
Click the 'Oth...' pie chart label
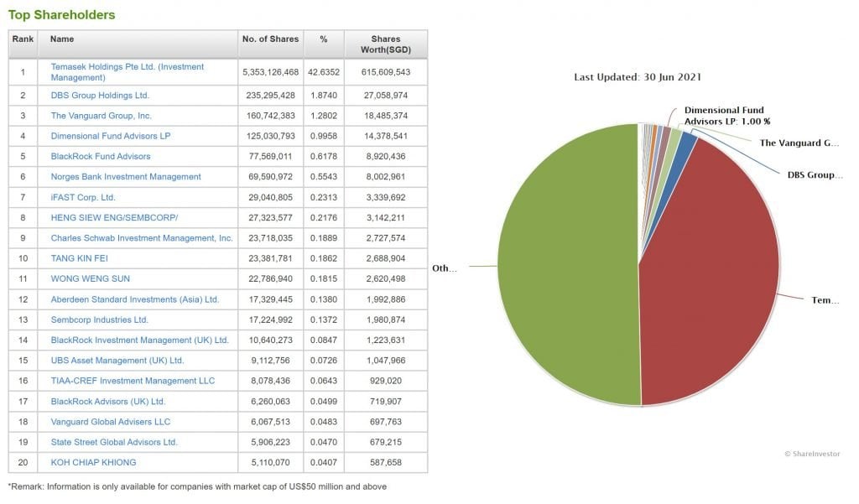coord(445,268)
